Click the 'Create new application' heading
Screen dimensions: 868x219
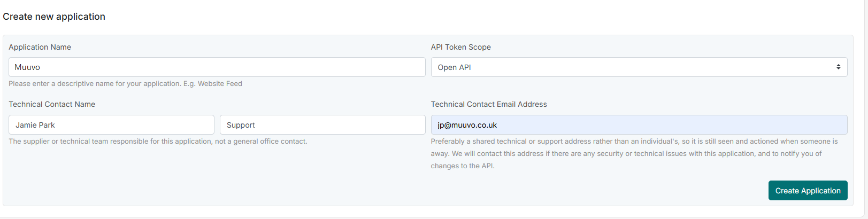pos(54,17)
